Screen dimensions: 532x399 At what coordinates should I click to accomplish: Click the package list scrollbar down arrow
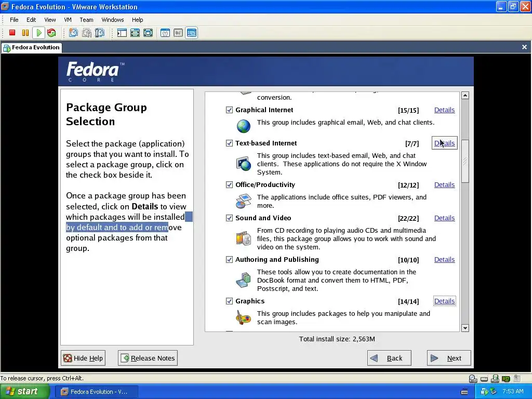tap(465, 328)
